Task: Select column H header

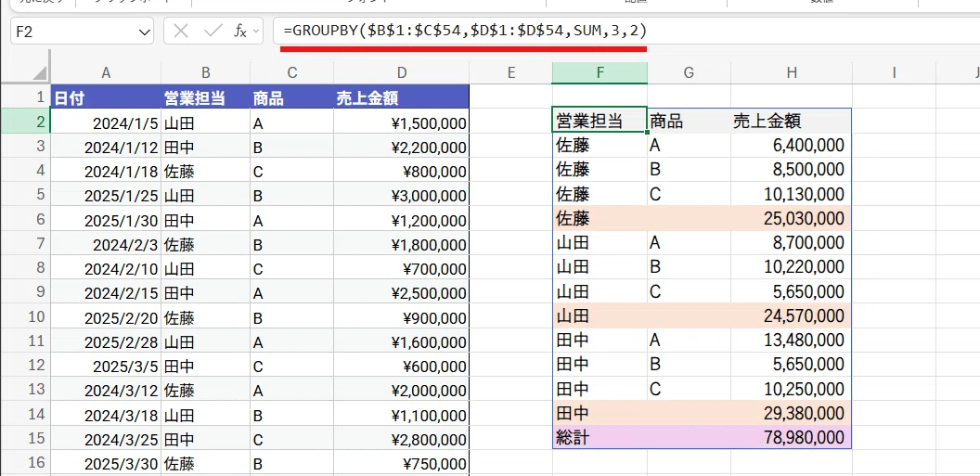Action: tap(792, 73)
